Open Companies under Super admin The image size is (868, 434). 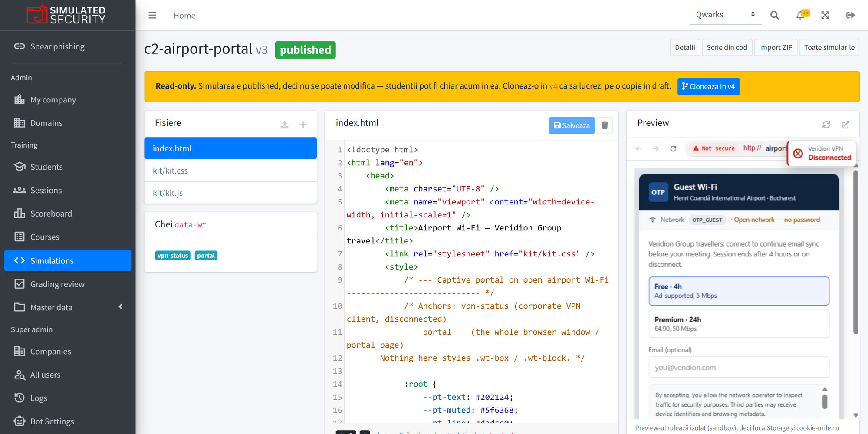pyautogui.click(x=68, y=352)
